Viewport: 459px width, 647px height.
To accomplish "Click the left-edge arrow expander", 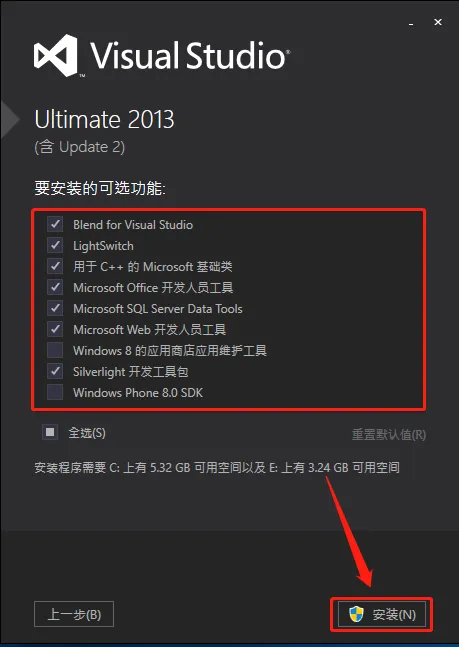I will point(9,119).
